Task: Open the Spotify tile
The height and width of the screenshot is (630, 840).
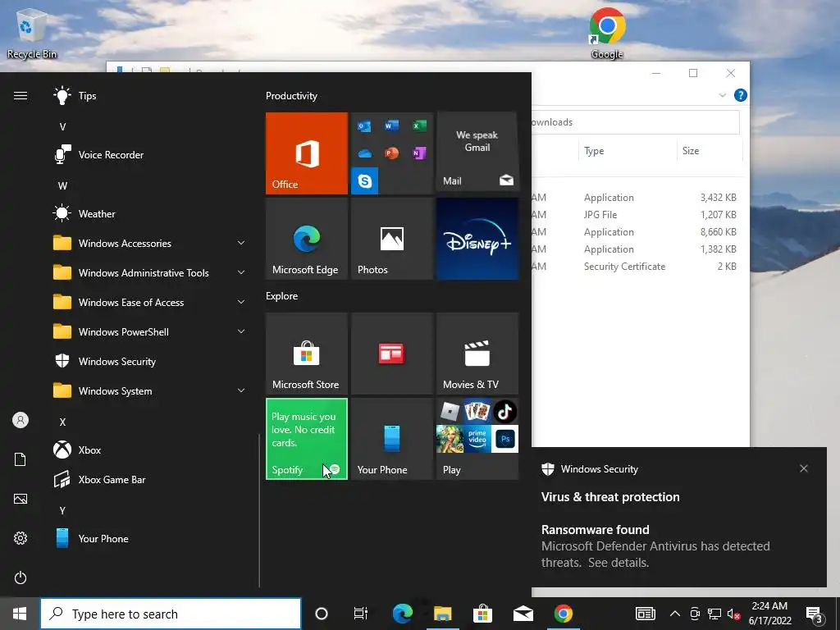Action: [x=307, y=439]
